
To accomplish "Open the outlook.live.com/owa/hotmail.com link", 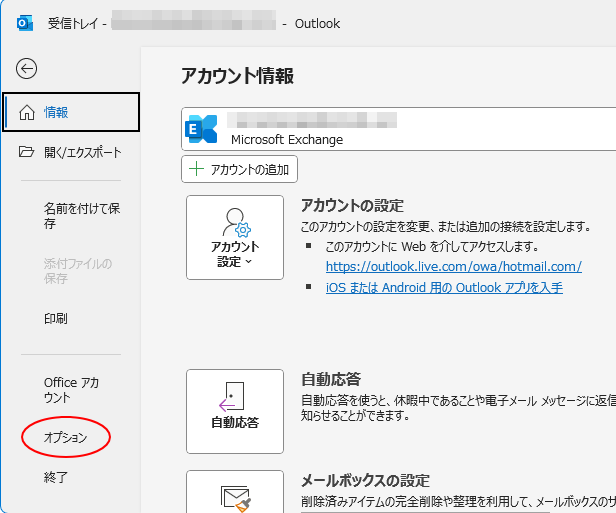I will [x=454, y=267].
